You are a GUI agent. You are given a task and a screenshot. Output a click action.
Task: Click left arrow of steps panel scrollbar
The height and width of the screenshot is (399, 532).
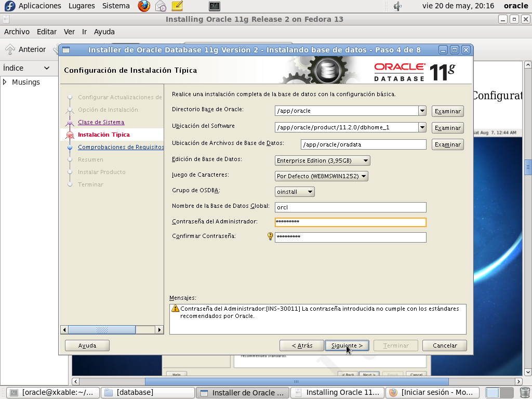click(x=64, y=329)
